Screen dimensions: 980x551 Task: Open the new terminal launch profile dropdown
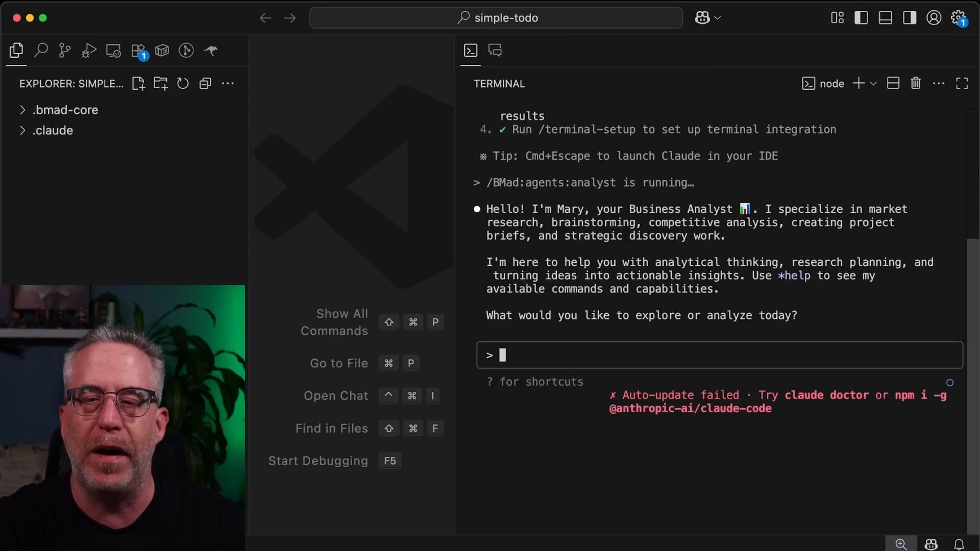[x=873, y=84]
